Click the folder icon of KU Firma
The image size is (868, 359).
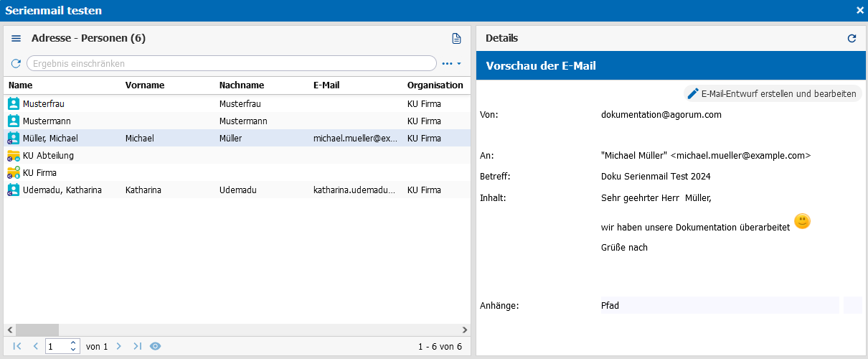click(x=14, y=172)
